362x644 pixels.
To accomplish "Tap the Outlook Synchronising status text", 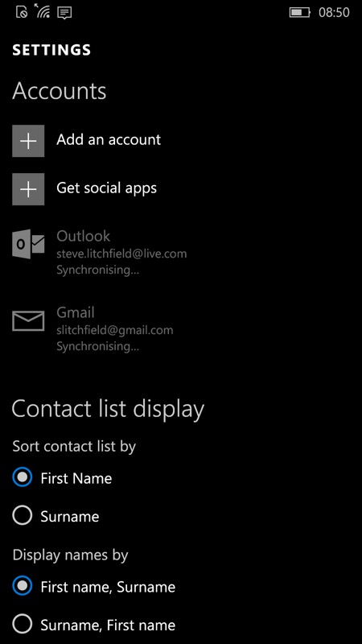I will click(97, 270).
